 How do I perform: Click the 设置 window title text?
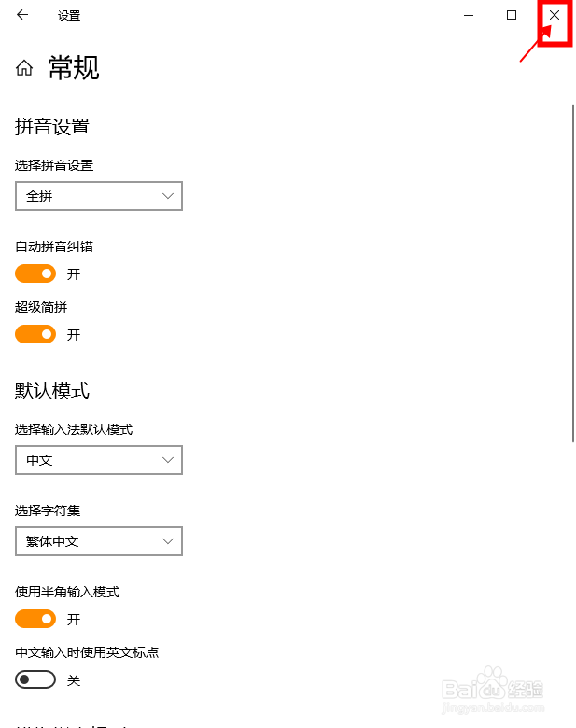[69, 15]
